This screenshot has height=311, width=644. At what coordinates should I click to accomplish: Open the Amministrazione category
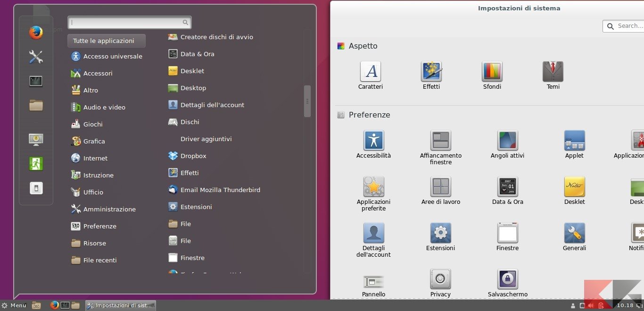(x=109, y=209)
